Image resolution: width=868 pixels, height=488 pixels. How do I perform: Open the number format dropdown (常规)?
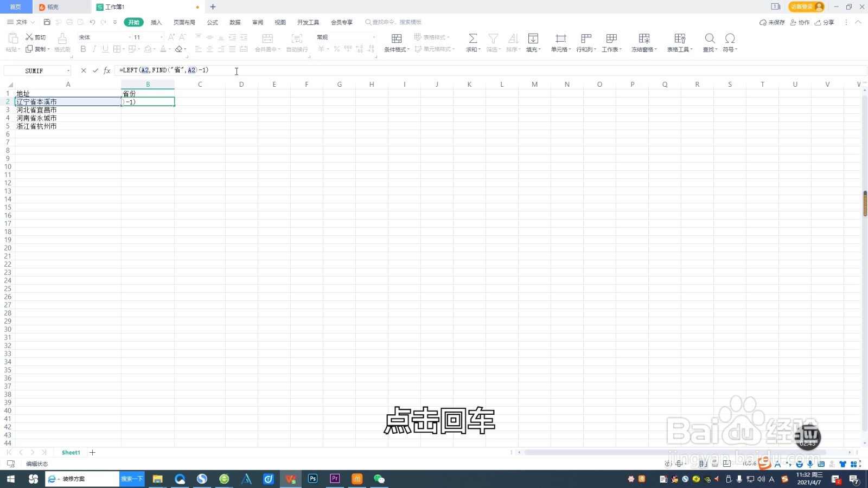pyautogui.click(x=374, y=37)
